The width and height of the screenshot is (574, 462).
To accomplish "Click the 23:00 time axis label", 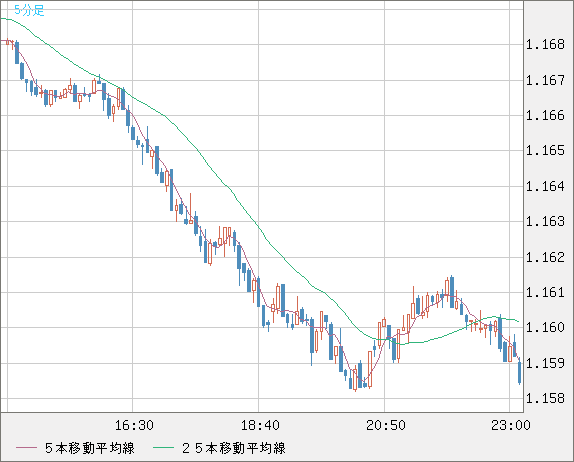I will point(511,425).
